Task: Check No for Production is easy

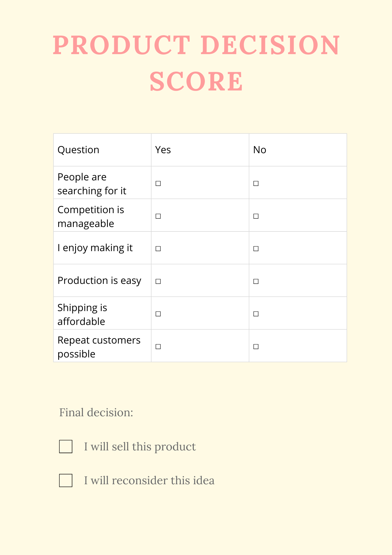Action: 256,281
